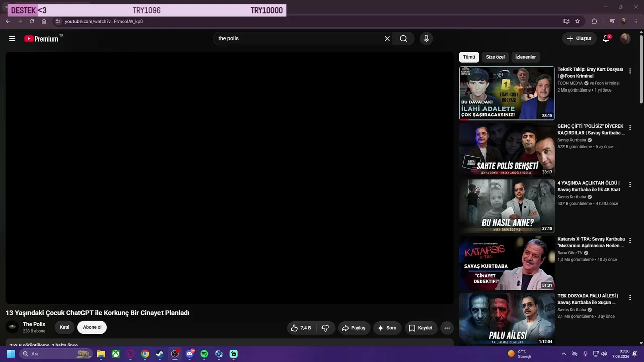Click the black video player area
The image size is (644, 362).
[x=229, y=178]
